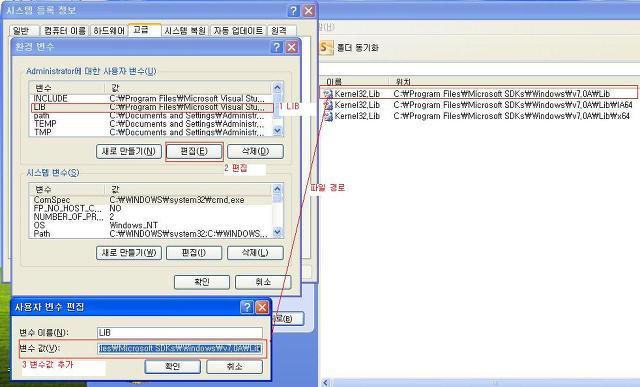
Task: Open the 자동 업데이트 tab
Action: (238, 31)
